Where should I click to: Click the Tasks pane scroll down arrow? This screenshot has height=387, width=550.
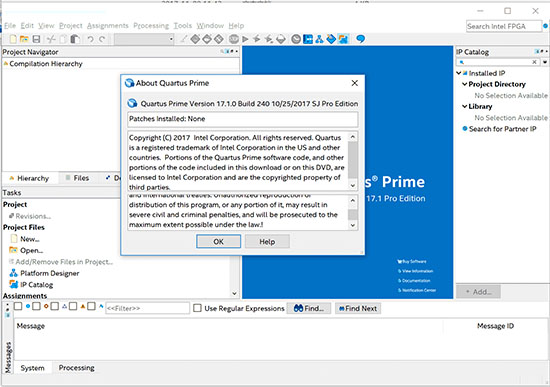234,293
